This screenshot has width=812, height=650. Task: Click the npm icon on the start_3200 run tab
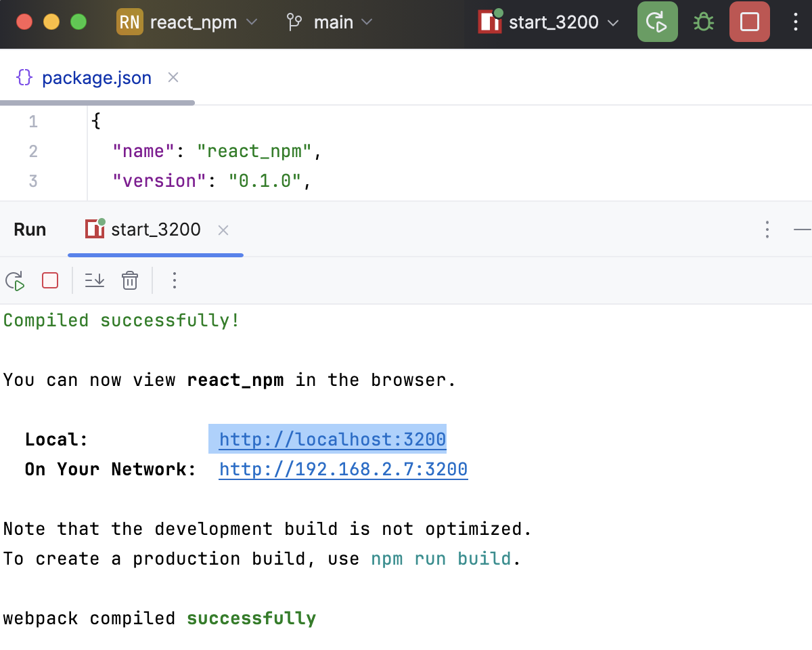click(x=95, y=230)
